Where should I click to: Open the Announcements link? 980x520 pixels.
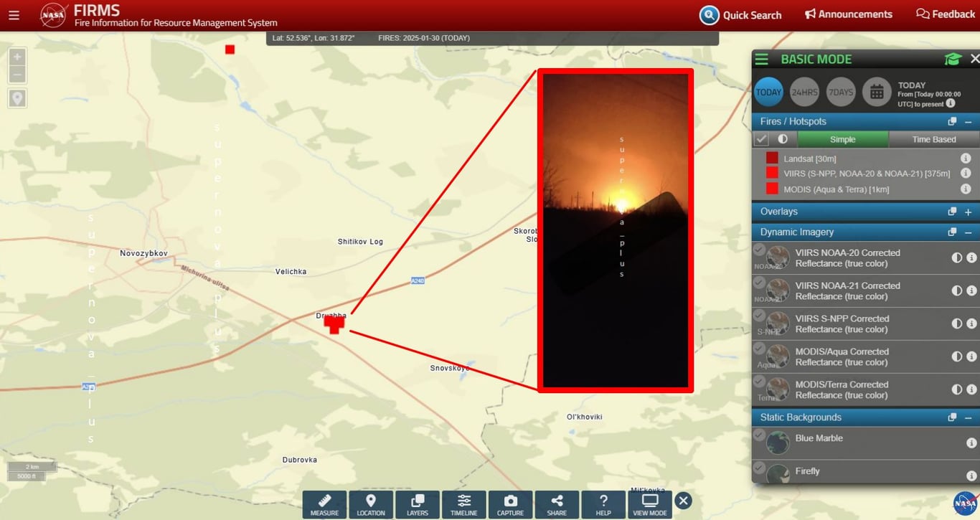click(848, 14)
